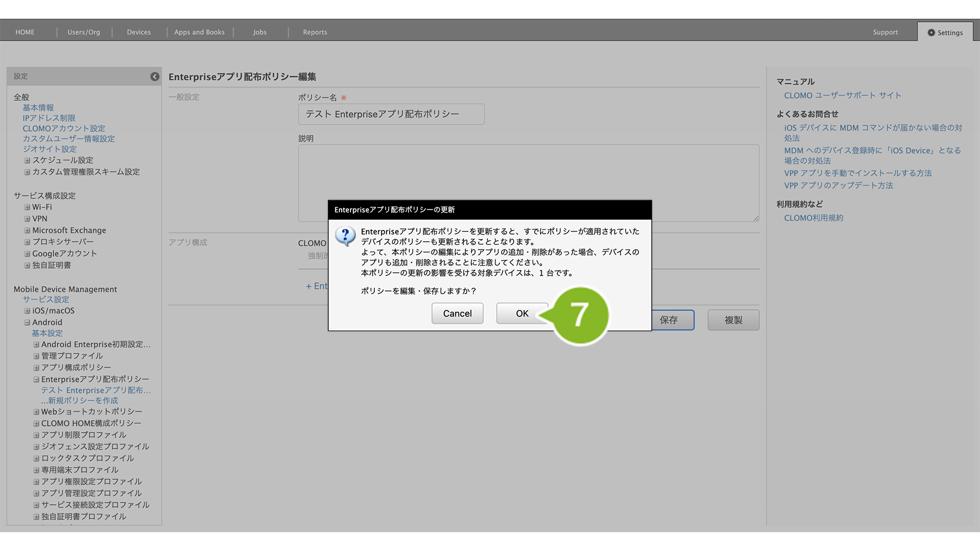This screenshot has width=980, height=551.
Task: Expand the VPN tree node
Action: 27,219
